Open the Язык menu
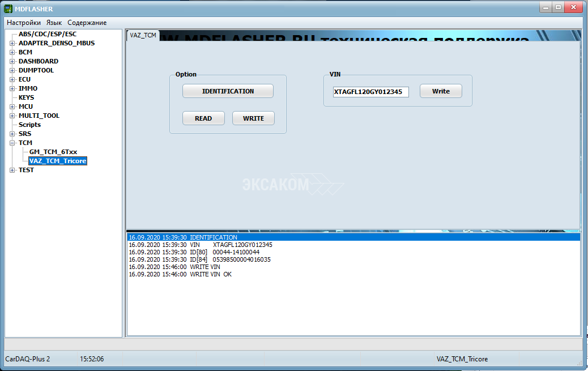The image size is (588, 371). 54,23
